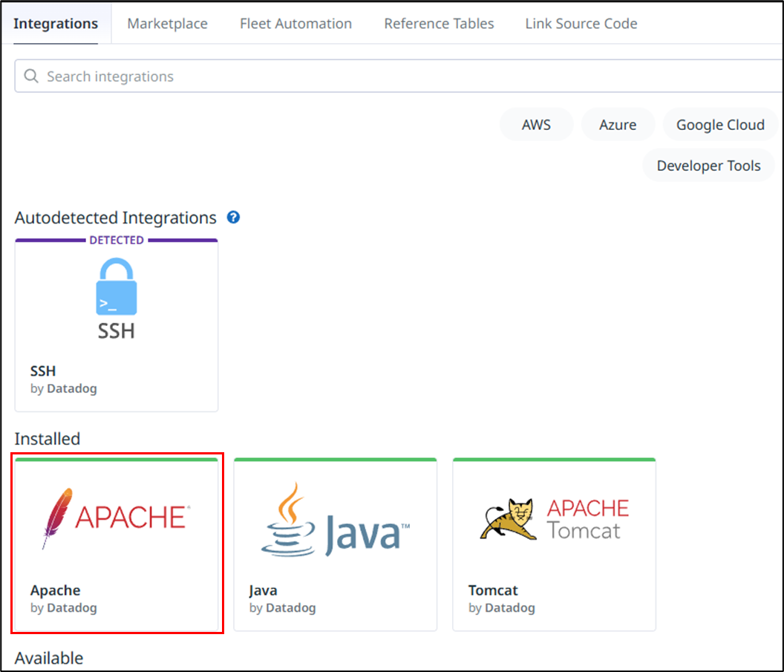Switch to the Marketplace tab
The height and width of the screenshot is (672, 784).
click(167, 24)
